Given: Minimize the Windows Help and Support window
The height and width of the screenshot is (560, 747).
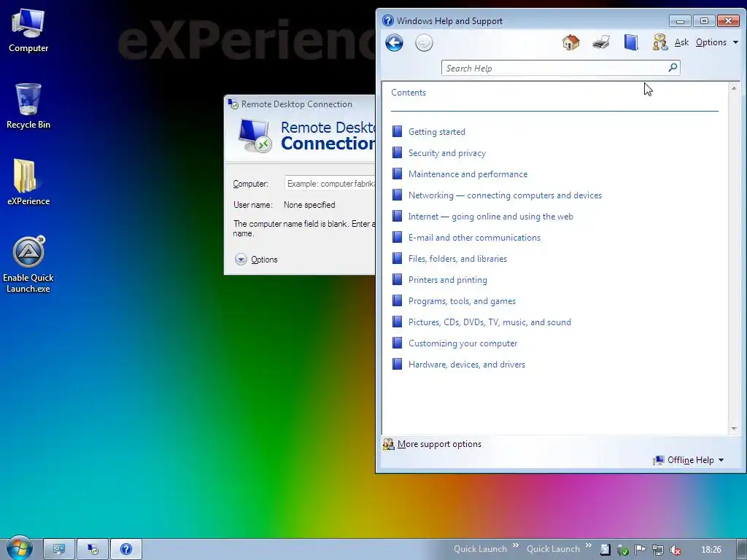Looking at the screenshot, I should (680, 21).
